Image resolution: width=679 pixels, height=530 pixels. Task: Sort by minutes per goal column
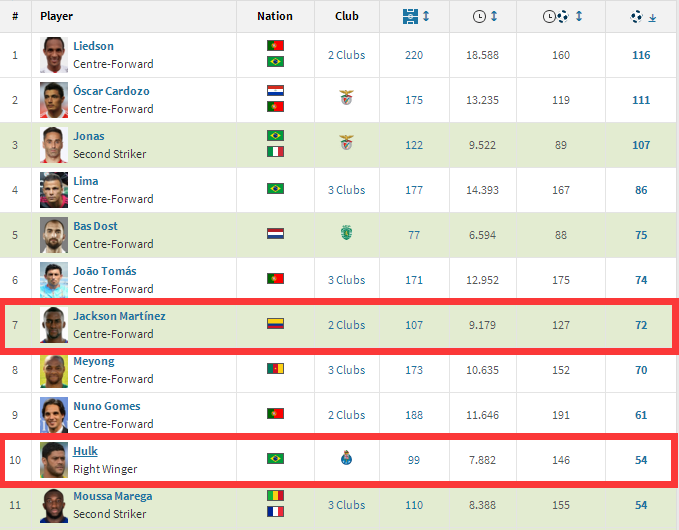tap(561, 16)
